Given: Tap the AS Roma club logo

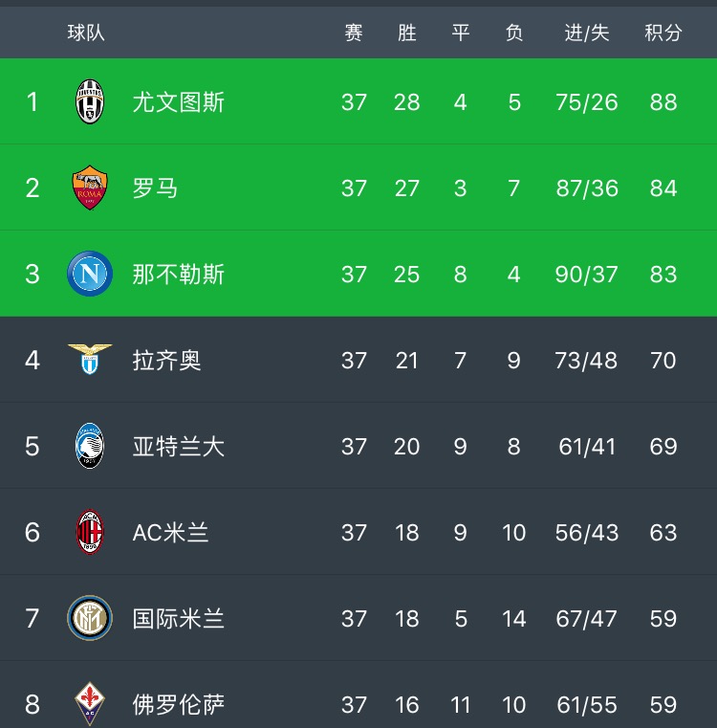Looking at the screenshot, I should (x=90, y=188).
